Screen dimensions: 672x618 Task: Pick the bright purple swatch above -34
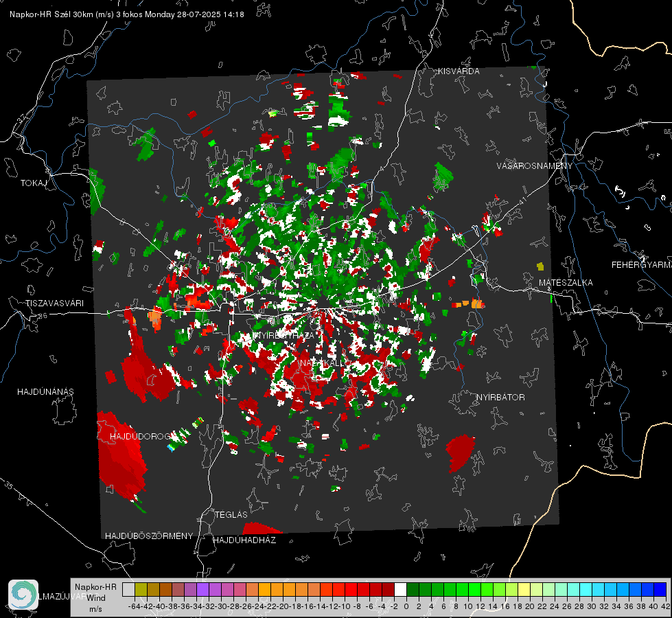pos(202,589)
